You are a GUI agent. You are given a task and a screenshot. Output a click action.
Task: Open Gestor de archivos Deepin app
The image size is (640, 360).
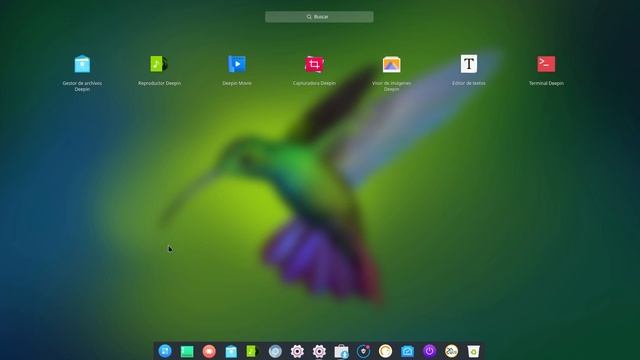click(82, 64)
